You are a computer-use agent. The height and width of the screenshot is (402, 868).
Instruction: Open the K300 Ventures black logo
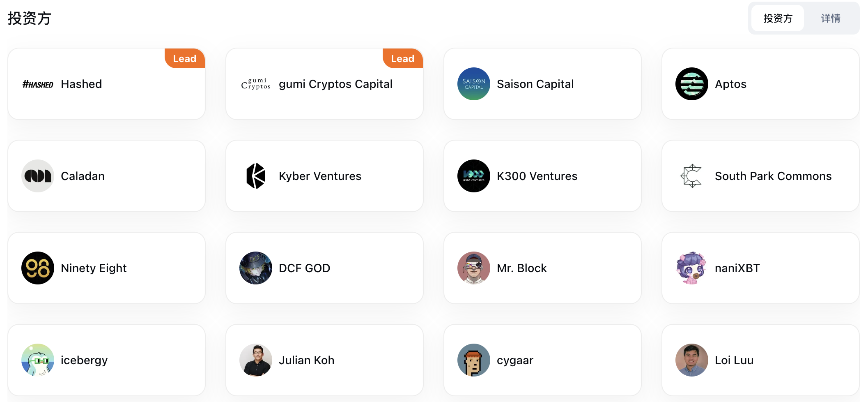click(x=474, y=176)
